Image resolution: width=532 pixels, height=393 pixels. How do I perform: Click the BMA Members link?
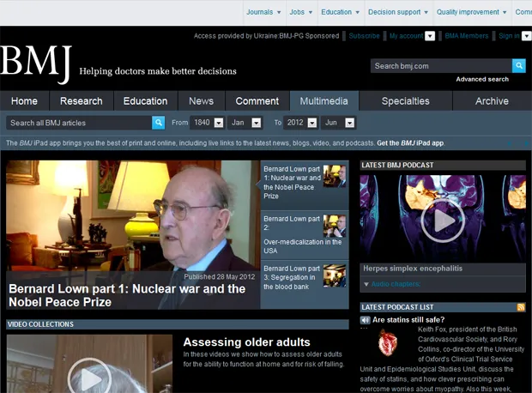467,36
